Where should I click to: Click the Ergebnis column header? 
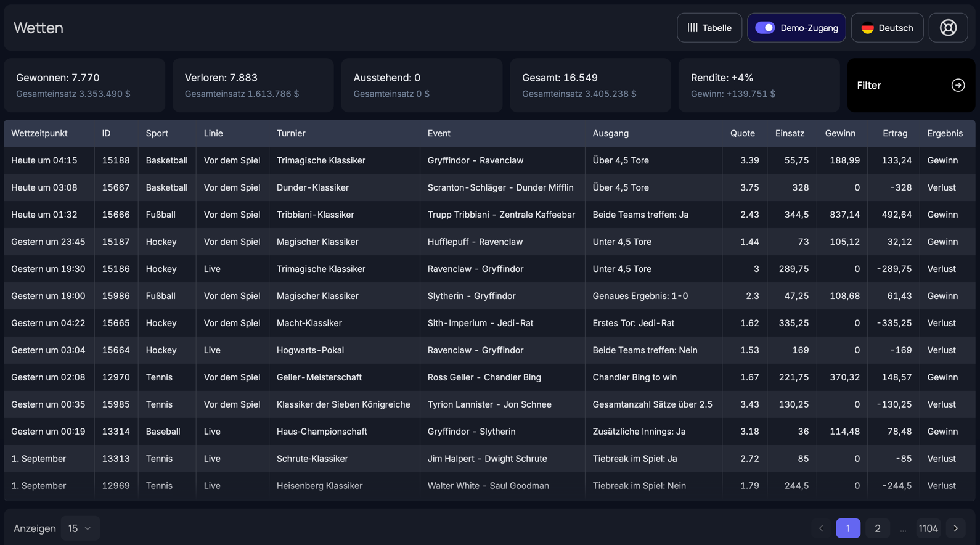[944, 133]
